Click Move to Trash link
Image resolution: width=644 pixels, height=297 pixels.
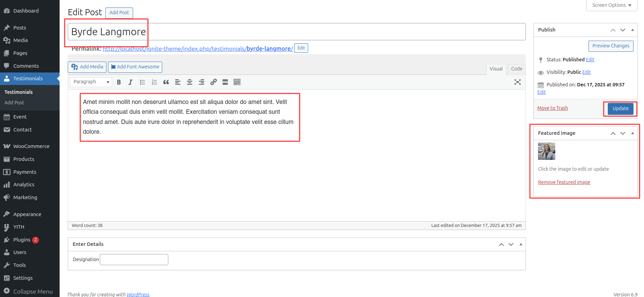pyautogui.click(x=553, y=108)
